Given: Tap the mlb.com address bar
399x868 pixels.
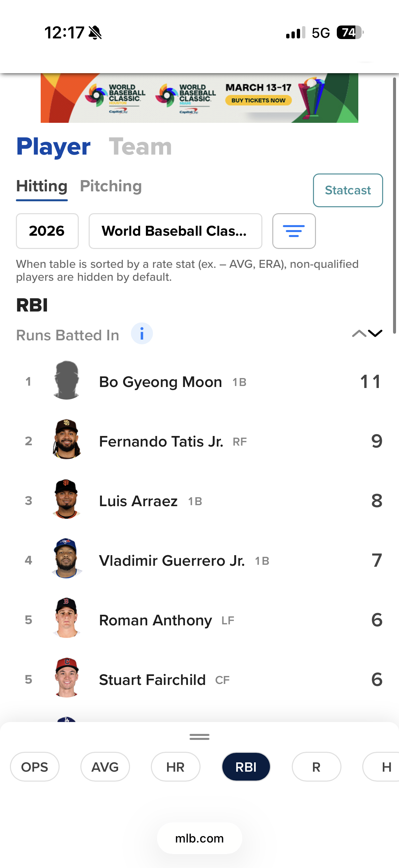Looking at the screenshot, I should [x=199, y=838].
